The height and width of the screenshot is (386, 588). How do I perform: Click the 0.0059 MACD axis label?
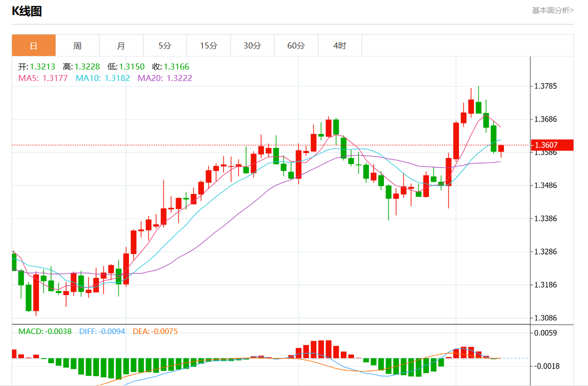click(x=545, y=333)
